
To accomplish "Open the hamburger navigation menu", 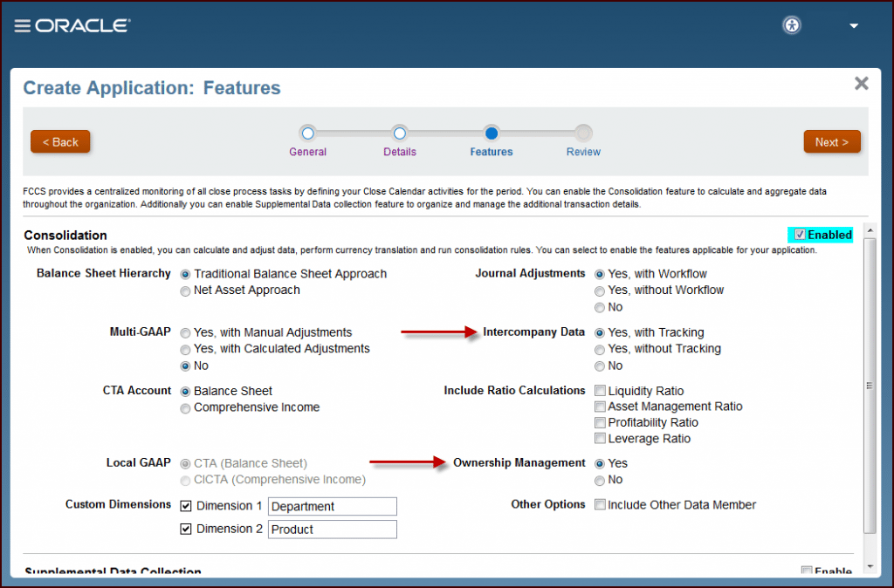I will coord(22,26).
